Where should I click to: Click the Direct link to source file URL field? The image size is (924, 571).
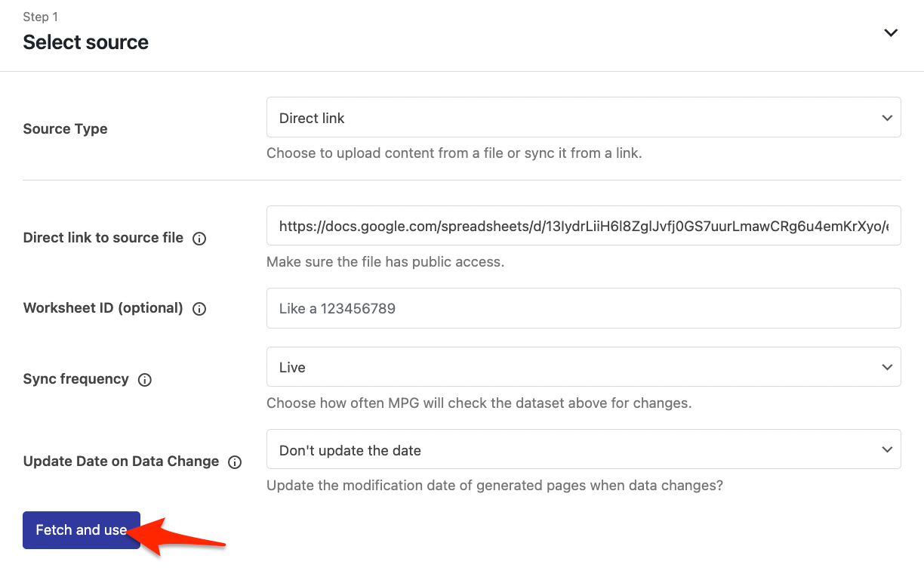coord(583,226)
